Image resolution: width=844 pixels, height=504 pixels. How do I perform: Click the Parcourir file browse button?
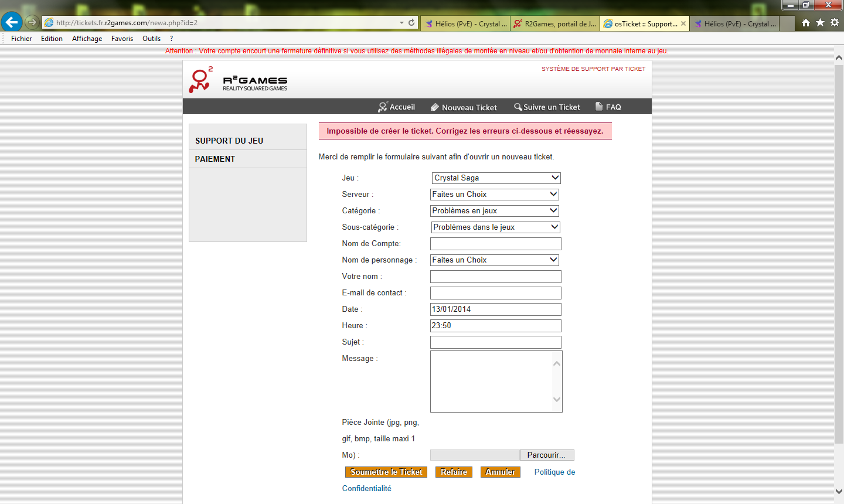point(546,455)
